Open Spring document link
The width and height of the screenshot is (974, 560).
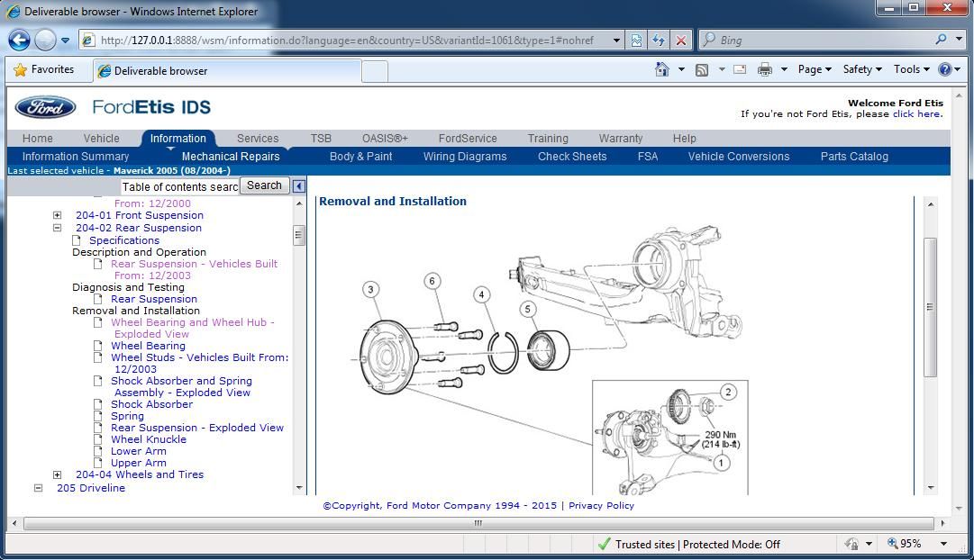pos(127,416)
